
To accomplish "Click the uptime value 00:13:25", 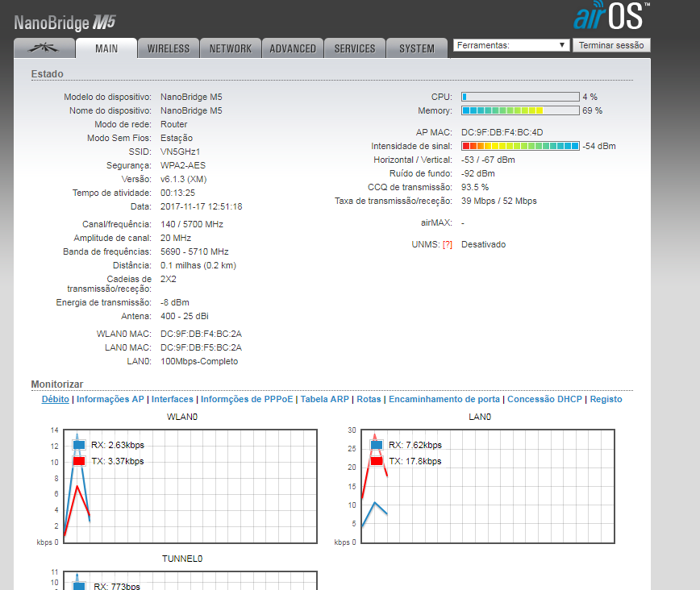I will coord(177,193).
